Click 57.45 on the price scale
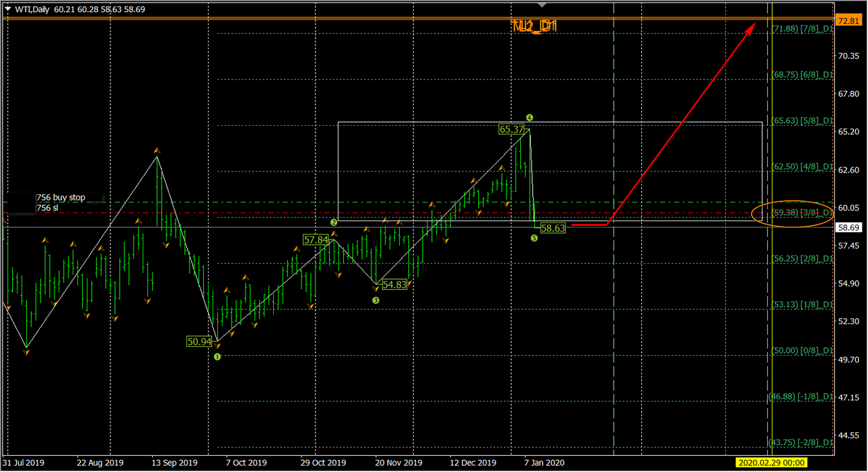This screenshot has width=868, height=472. (848, 246)
